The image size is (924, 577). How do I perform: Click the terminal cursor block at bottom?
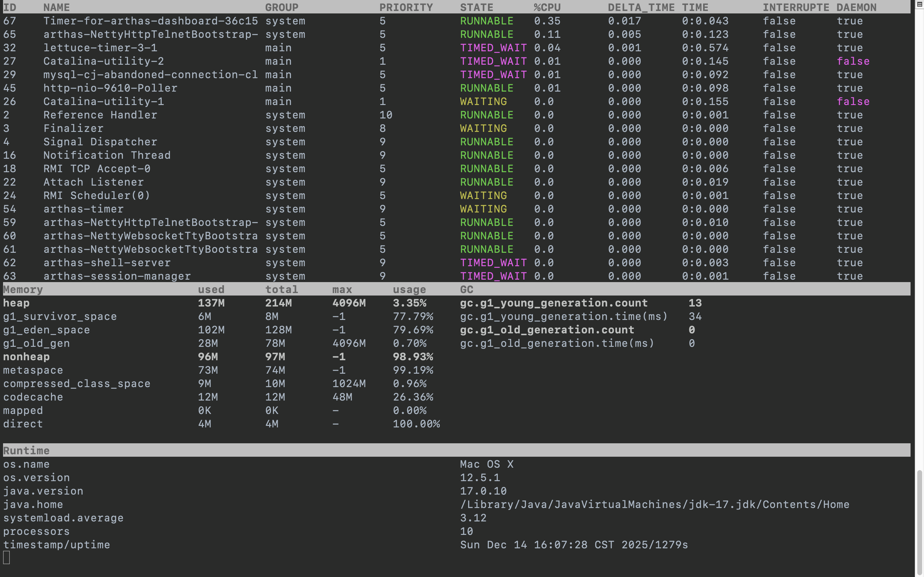coord(6,557)
